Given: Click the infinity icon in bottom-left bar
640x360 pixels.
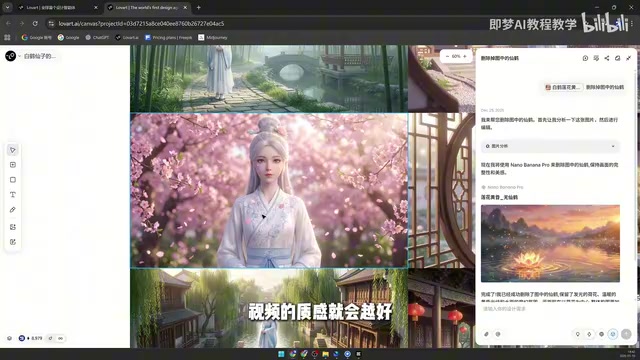Looking at the screenshot, I should coord(60,338).
